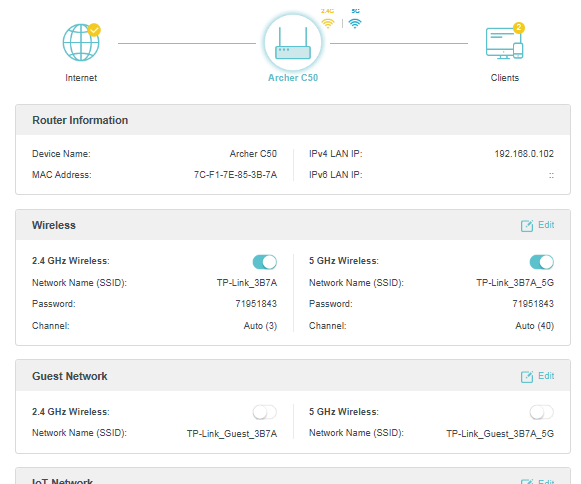
Task: Open the Internet globe icon
Action: [x=81, y=42]
